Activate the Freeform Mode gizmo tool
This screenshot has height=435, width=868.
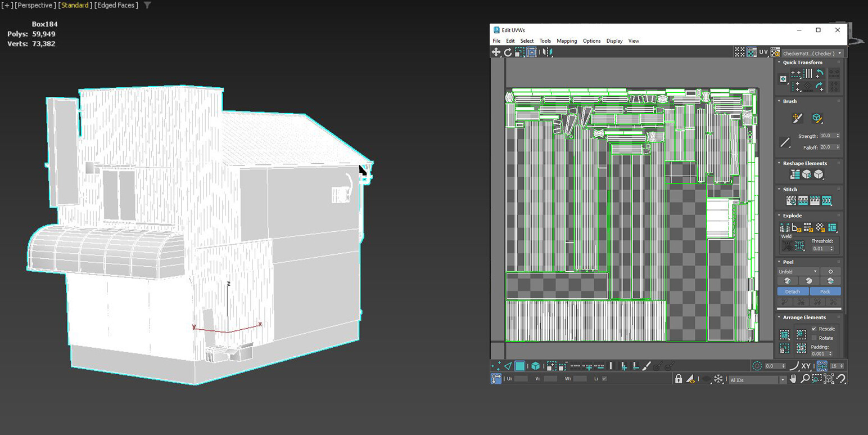pyautogui.click(x=532, y=52)
